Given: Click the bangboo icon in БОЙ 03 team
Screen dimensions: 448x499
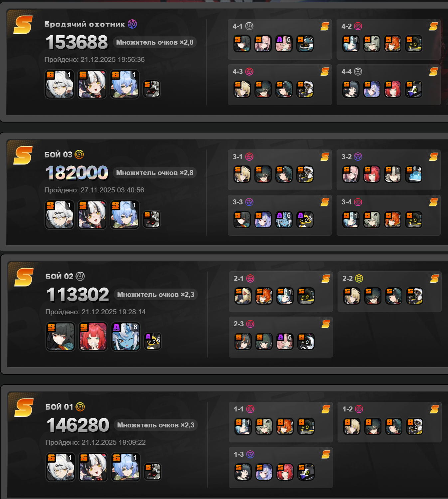Looking at the screenshot, I should coord(152,219).
